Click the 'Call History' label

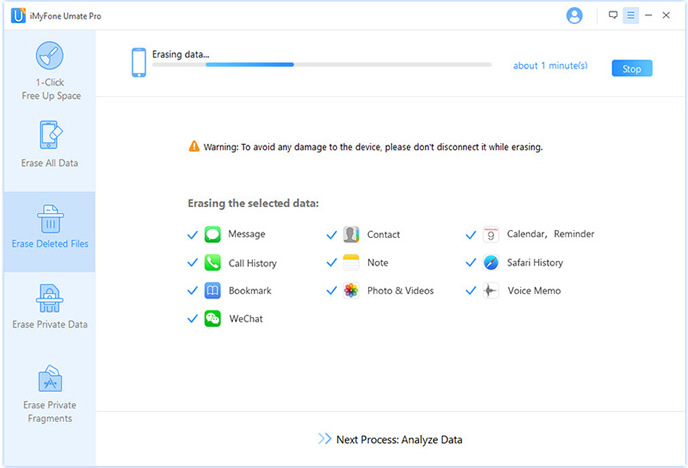click(253, 263)
